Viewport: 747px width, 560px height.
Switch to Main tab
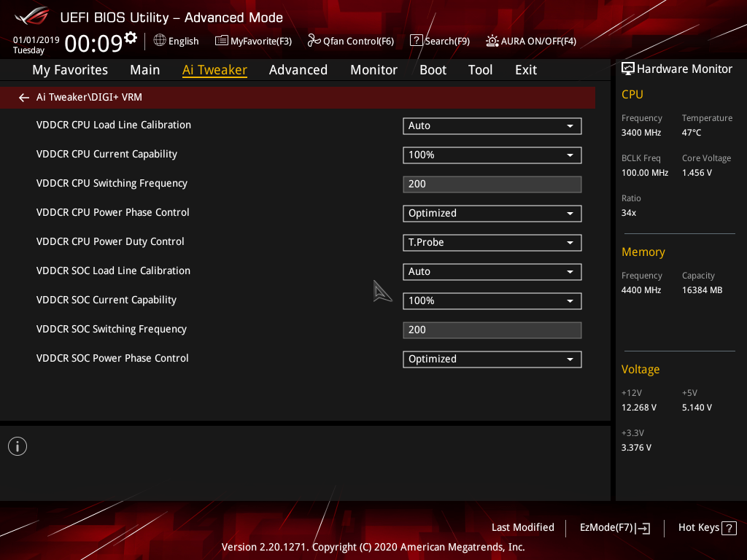(x=145, y=70)
